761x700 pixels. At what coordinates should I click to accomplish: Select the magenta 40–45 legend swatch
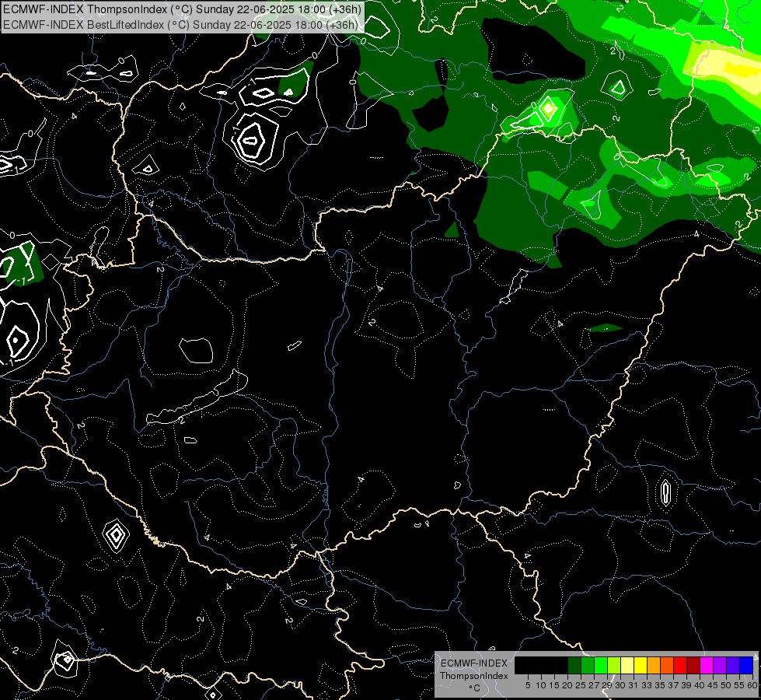[707, 665]
